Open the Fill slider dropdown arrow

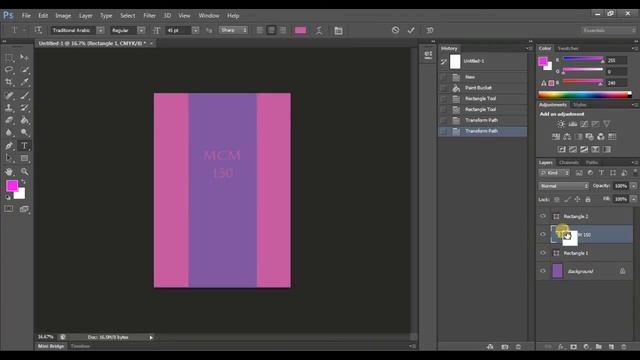pos(633,199)
